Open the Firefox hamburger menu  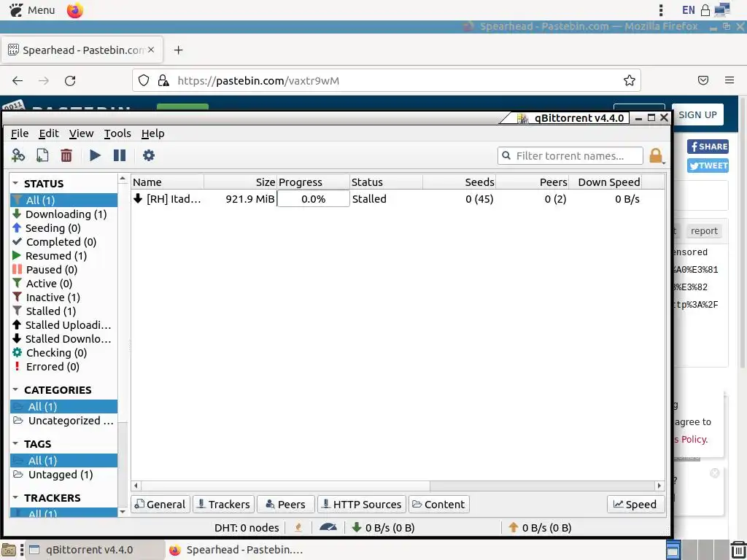[729, 80]
